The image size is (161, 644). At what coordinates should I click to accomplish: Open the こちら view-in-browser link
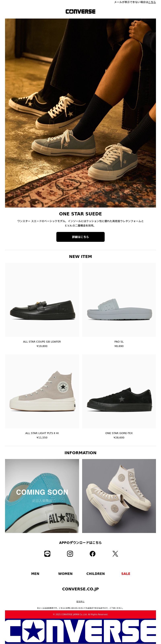pos(152,2)
